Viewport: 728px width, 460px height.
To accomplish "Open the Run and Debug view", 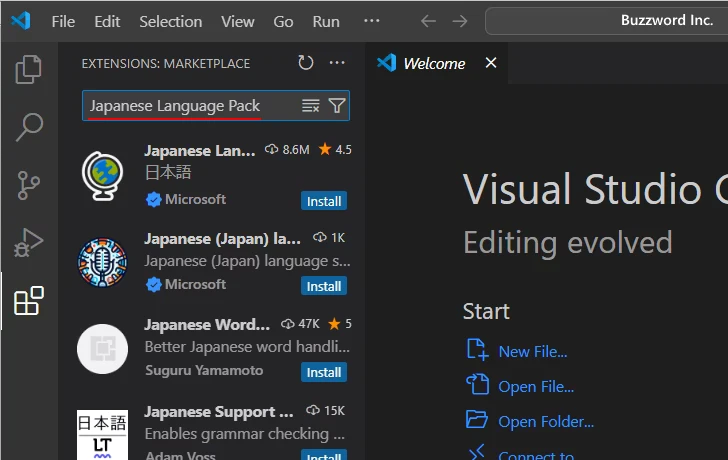I will pos(29,243).
